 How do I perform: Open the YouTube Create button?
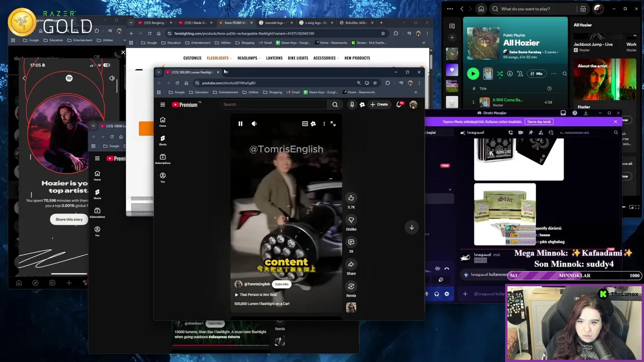coord(379,105)
